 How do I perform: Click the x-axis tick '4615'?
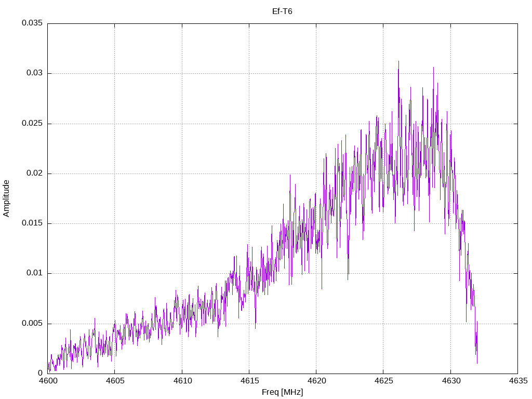pyautogui.click(x=250, y=381)
